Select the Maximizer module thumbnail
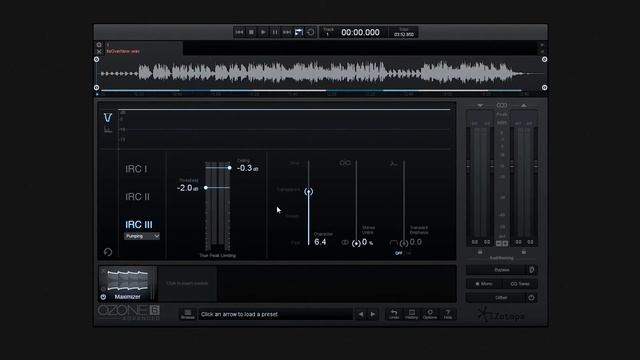This screenshot has width=640, height=360. coord(127,284)
